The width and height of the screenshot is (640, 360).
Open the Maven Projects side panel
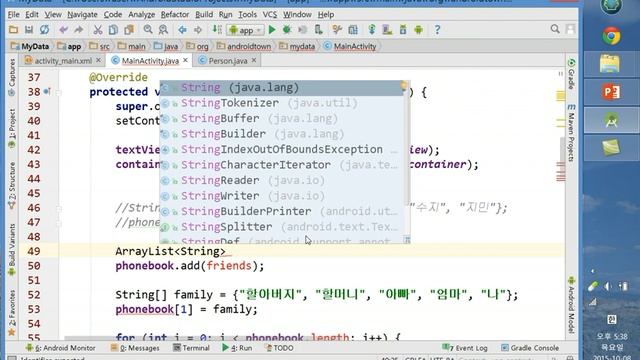[571, 132]
